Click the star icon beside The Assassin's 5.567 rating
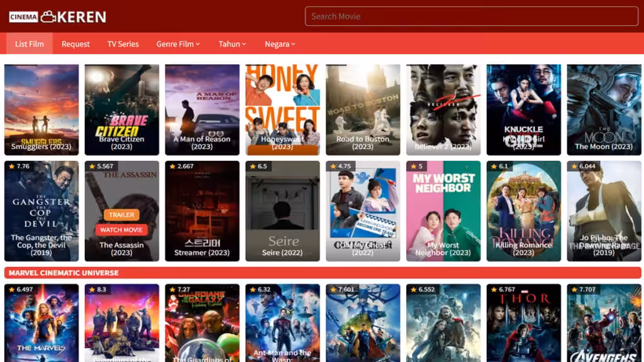Viewport: 644px width, 362px height. (x=92, y=166)
